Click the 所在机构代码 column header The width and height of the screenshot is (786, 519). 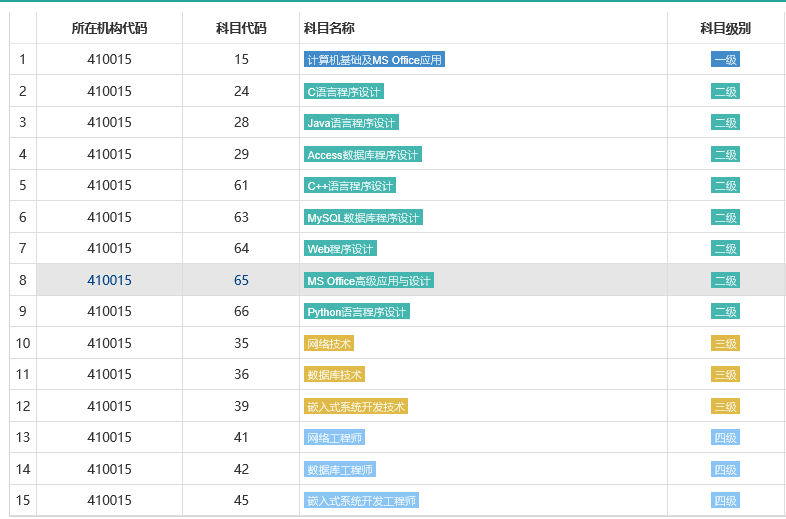(x=109, y=28)
